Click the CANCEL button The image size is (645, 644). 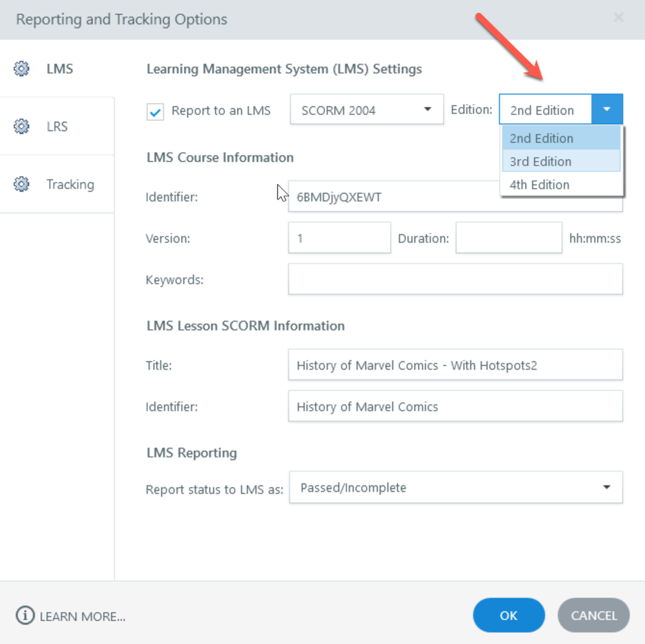point(593,615)
